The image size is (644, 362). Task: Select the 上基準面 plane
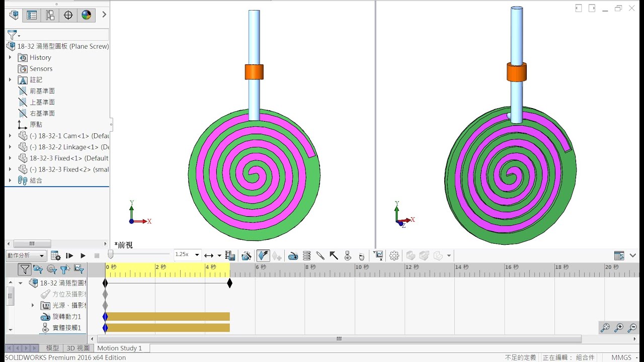(42, 102)
